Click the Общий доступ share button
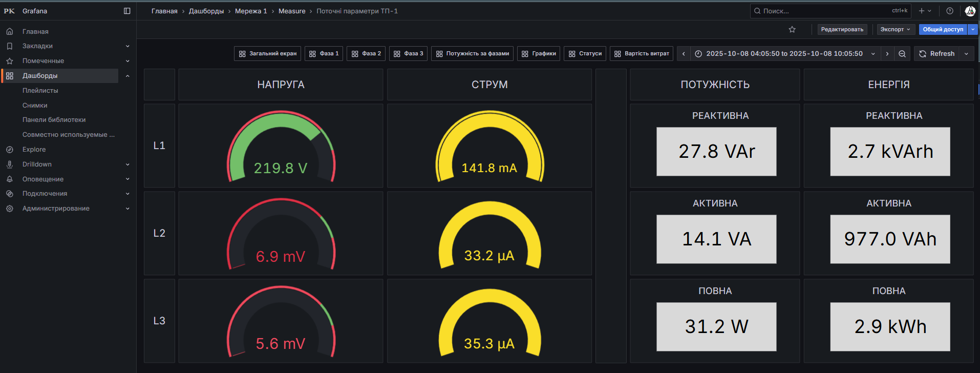The width and height of the screenshot is (980, 373). [943, 30]
